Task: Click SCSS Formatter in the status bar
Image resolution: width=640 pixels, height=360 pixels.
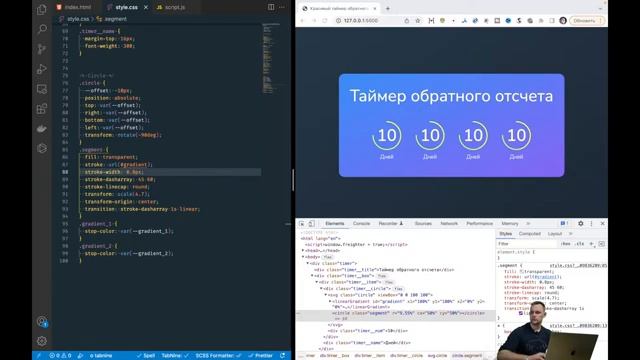Action: click(x=218, y=356)
